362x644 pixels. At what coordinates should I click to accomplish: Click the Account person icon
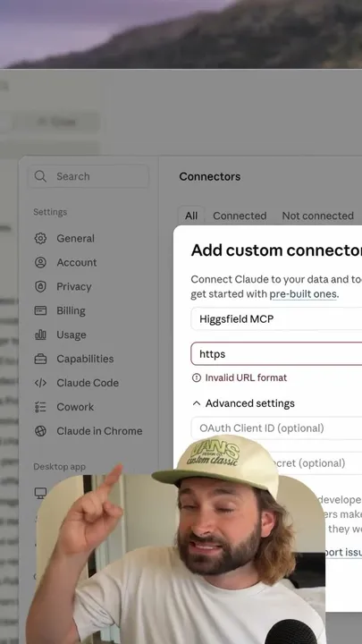coord(40,262)
